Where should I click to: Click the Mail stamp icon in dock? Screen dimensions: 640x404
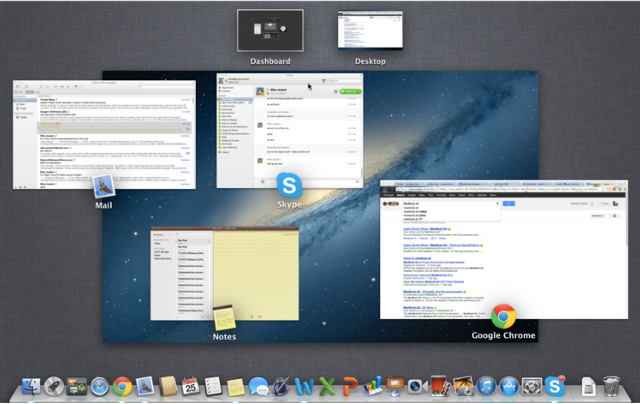[x=145, y=386]
